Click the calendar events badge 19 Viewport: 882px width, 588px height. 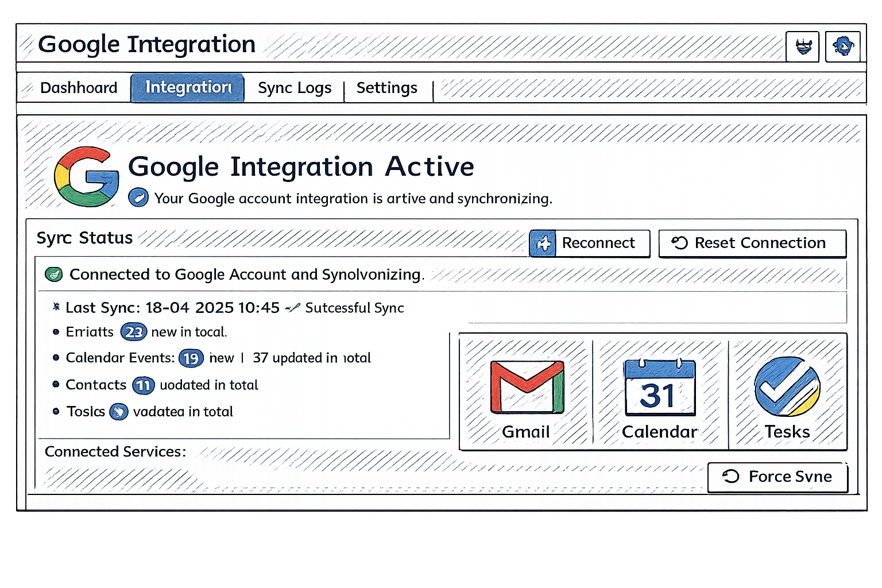coord(191,358)
